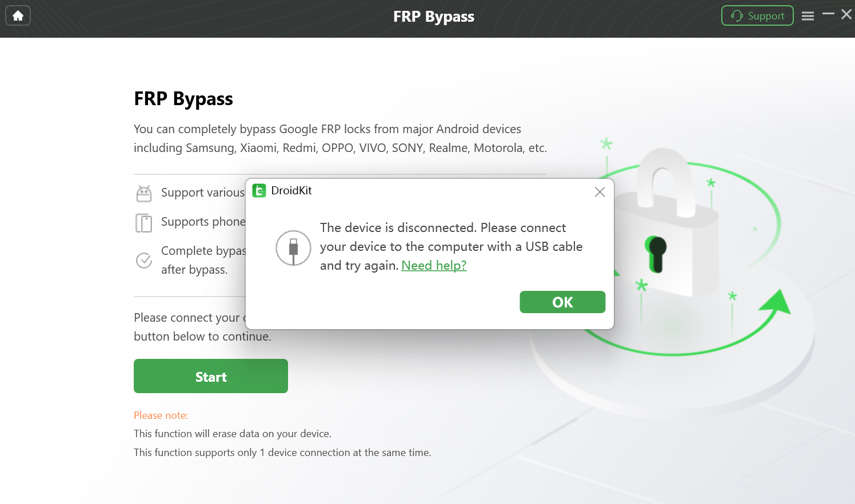Viewport: 855px width, 504px height.
Task: Close the DroidKit dialog
Action: [600, 192]
